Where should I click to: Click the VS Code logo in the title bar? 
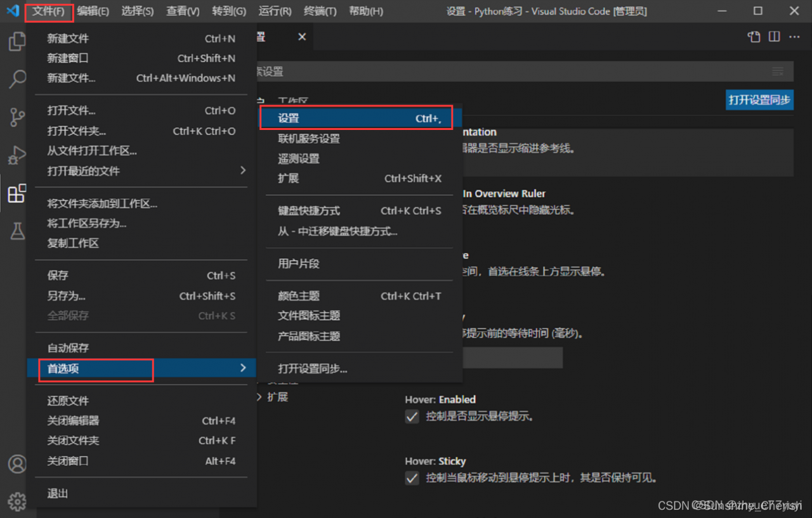[13, 11]
